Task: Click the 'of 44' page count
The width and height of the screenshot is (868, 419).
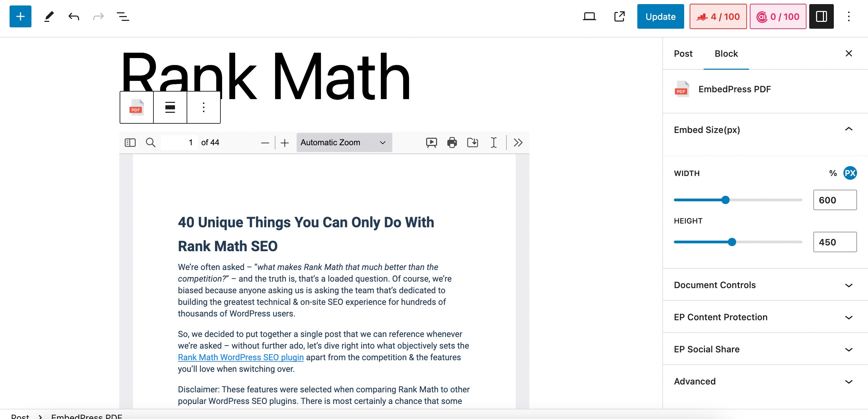Action: pyautogui.click(x=210, y=143)
